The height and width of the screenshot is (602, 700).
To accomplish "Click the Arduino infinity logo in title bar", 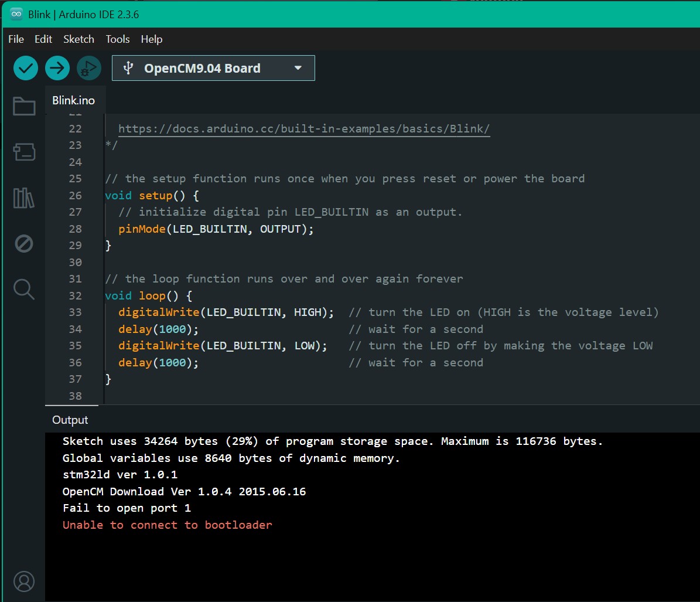I will click(16, 14).
